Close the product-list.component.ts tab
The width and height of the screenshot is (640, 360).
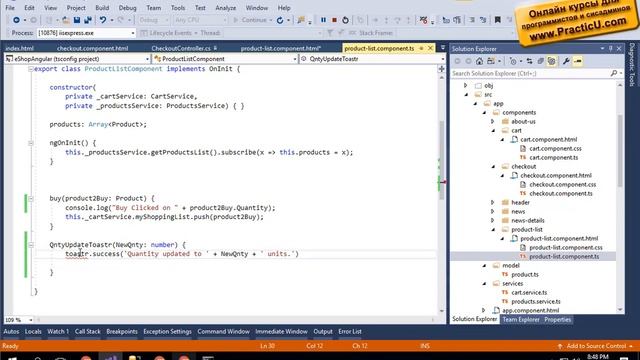click(430, 48)
